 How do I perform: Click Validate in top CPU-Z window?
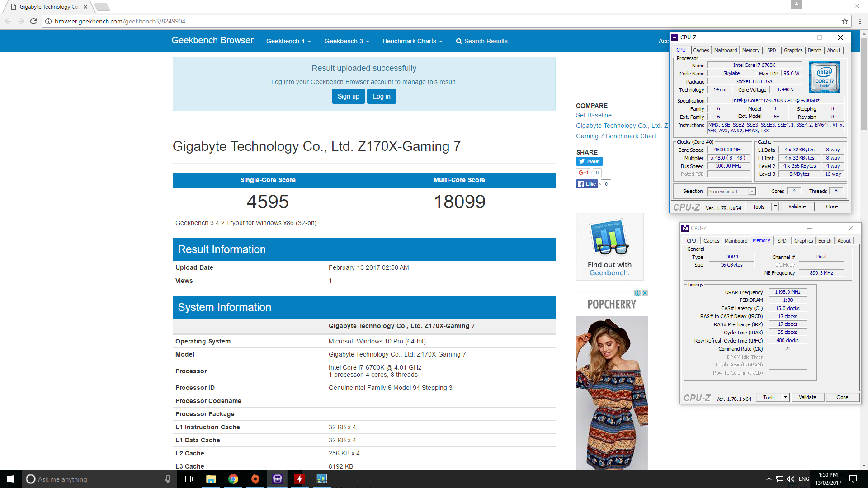click(797, 206)
